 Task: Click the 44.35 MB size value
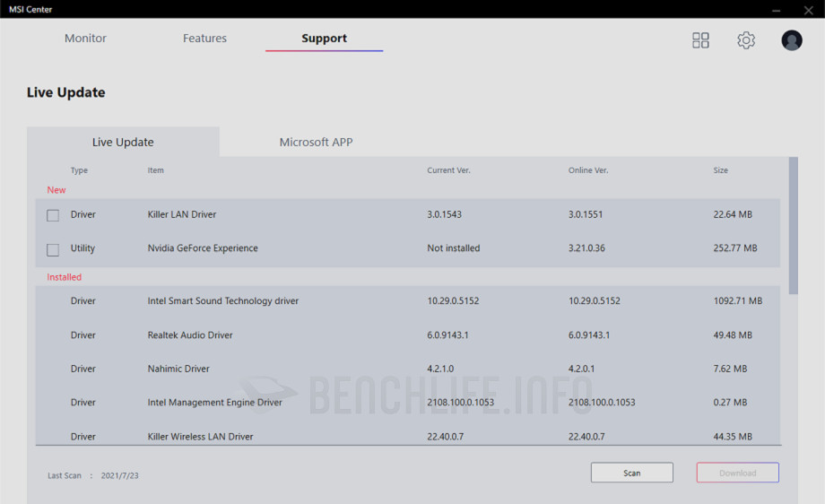coord(733,436)
